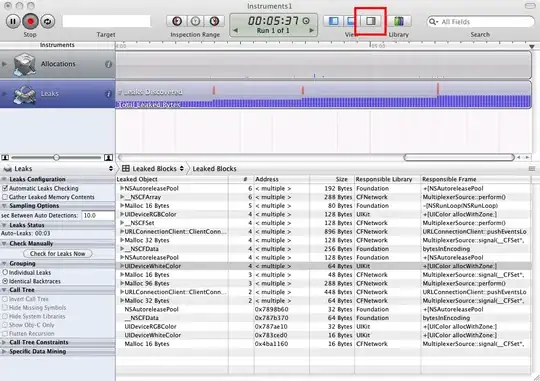This screenshot has width=540, height=381.
Task: Click the track scale zoom slider
Action: tap(56, 157)
